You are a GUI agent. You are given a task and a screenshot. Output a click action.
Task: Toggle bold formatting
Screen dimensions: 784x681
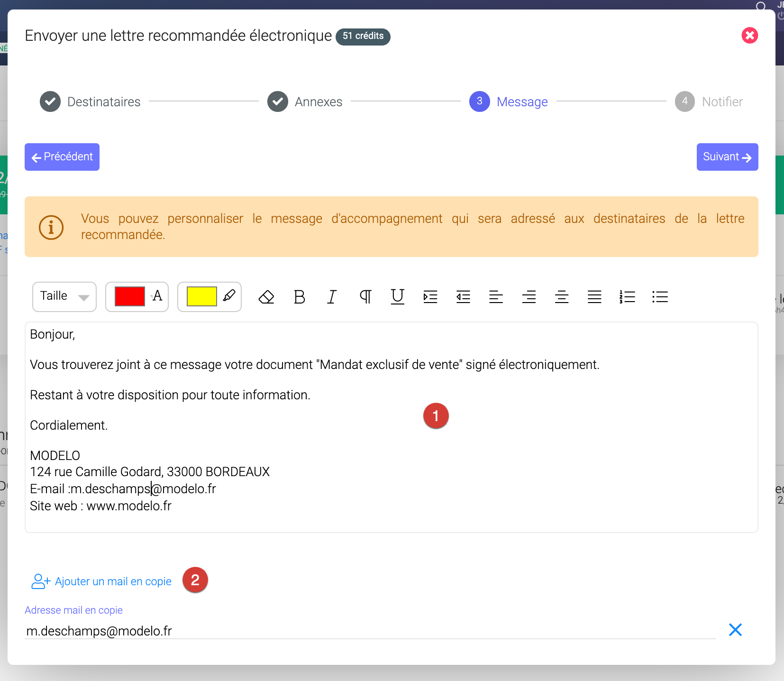tap(299, 297)
